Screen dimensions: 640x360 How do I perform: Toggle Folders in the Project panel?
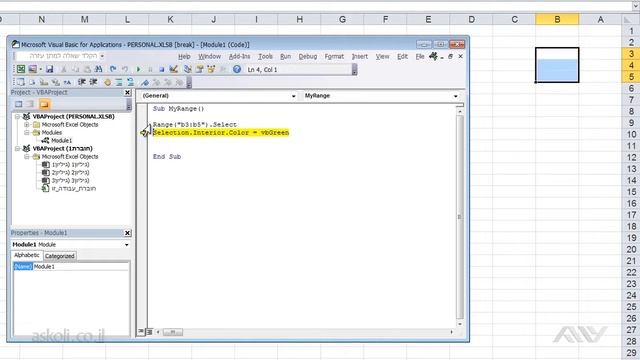point(44,104)
